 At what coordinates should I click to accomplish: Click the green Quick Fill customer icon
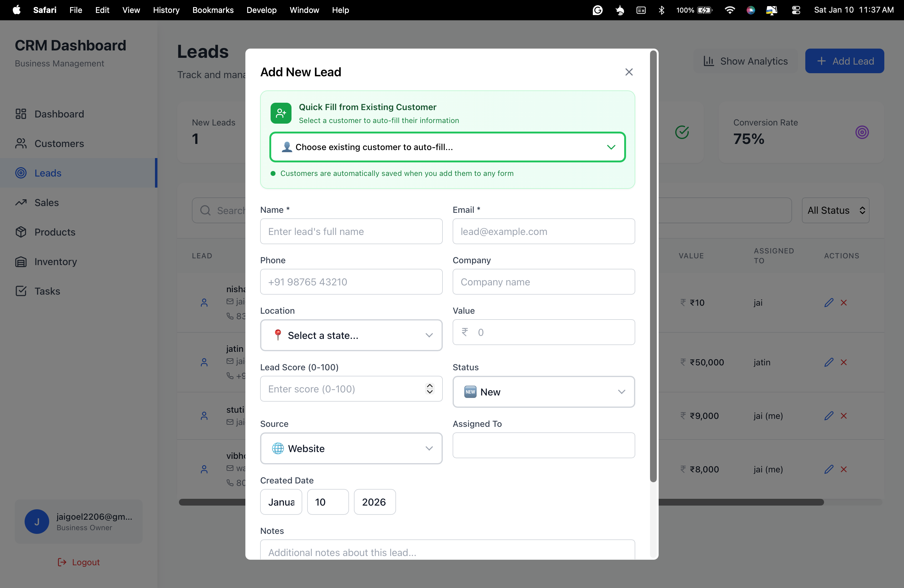281,113
